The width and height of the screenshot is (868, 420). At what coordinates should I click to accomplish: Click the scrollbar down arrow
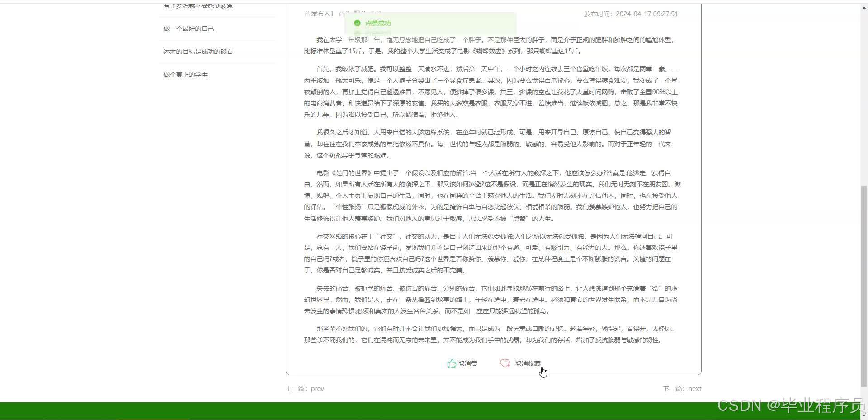pos(864,416)
